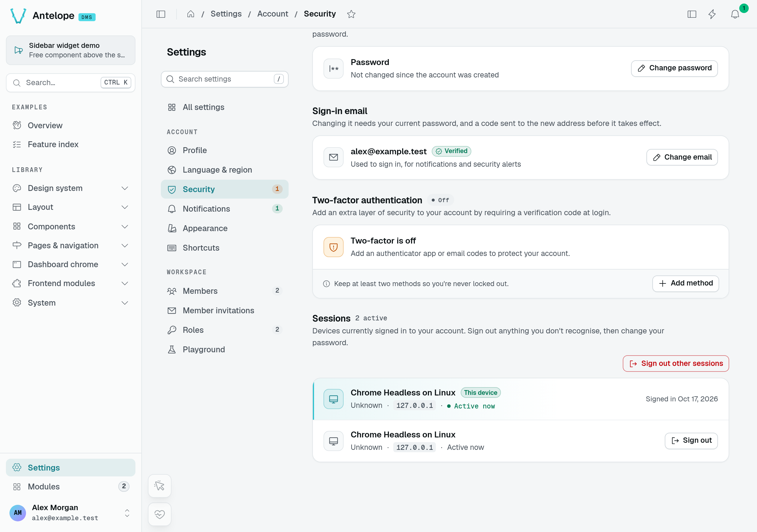This screenshot has height=532, width=757.
Task: Open the right side panel icon
Action: click(692, 14)
